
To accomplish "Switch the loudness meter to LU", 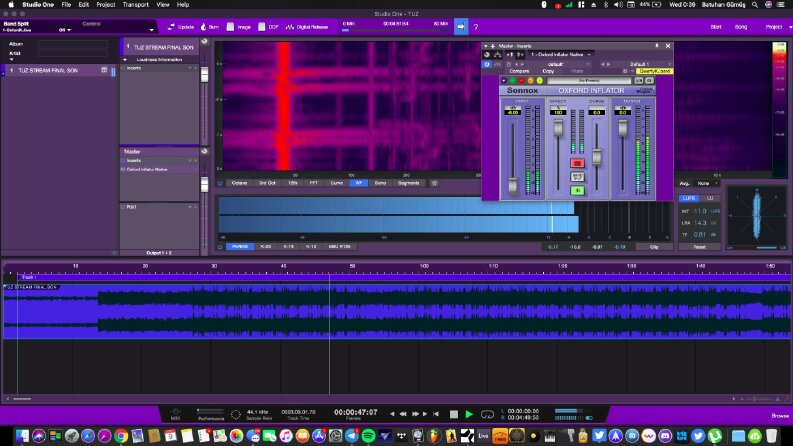I will click(710, 198).
